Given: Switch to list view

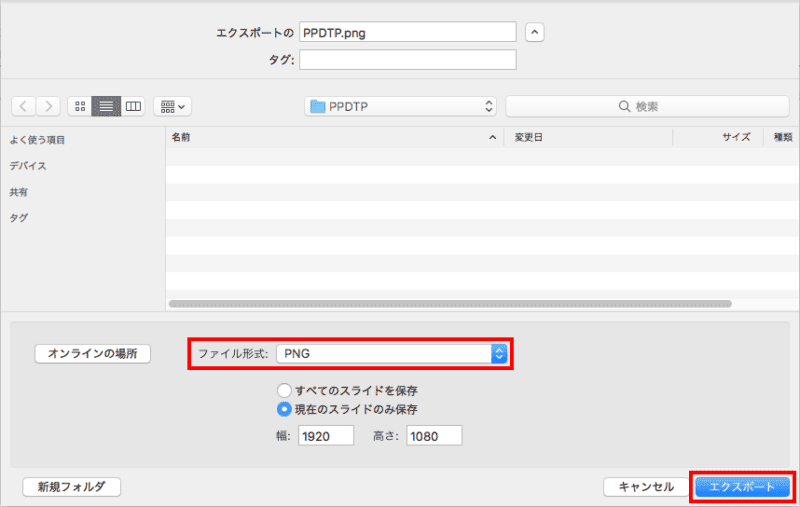Looking at the screenshot, I should [106, 106].
